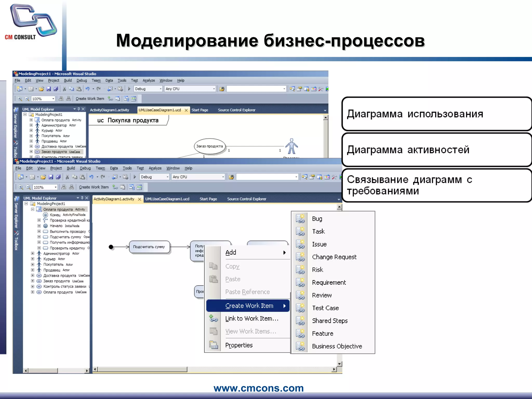This screenshot has height=399, width=532.
Task: Click Open File icon in front window toolbar
Action: point(43,177)
